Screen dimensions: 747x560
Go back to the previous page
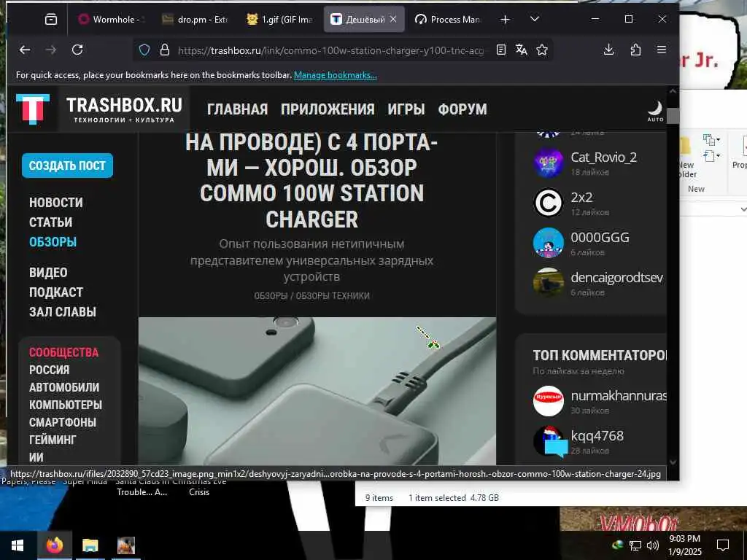point(25,50)
